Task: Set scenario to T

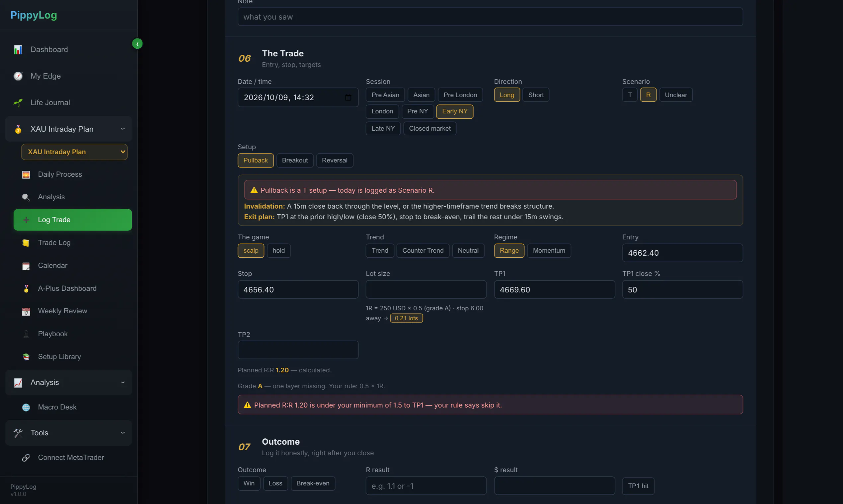Action: (x=630, y=95)
